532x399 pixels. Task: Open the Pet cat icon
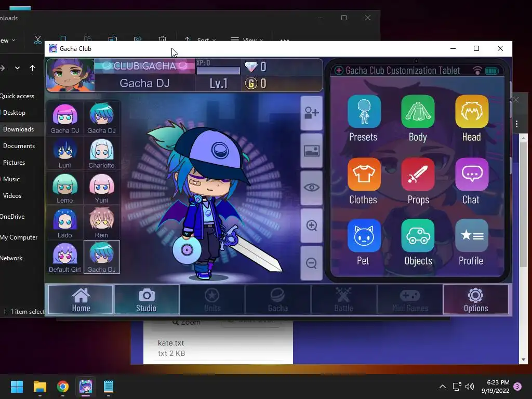click(364, 235)
